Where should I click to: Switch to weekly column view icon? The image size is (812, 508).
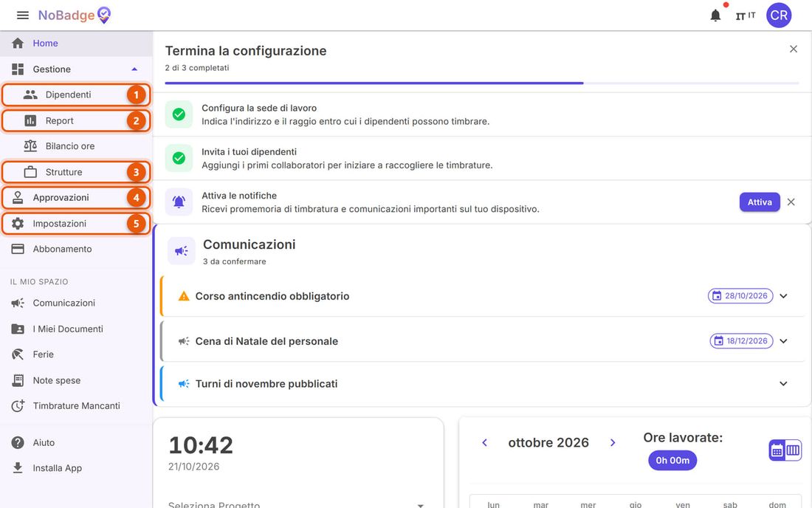[x=793, y=450]
